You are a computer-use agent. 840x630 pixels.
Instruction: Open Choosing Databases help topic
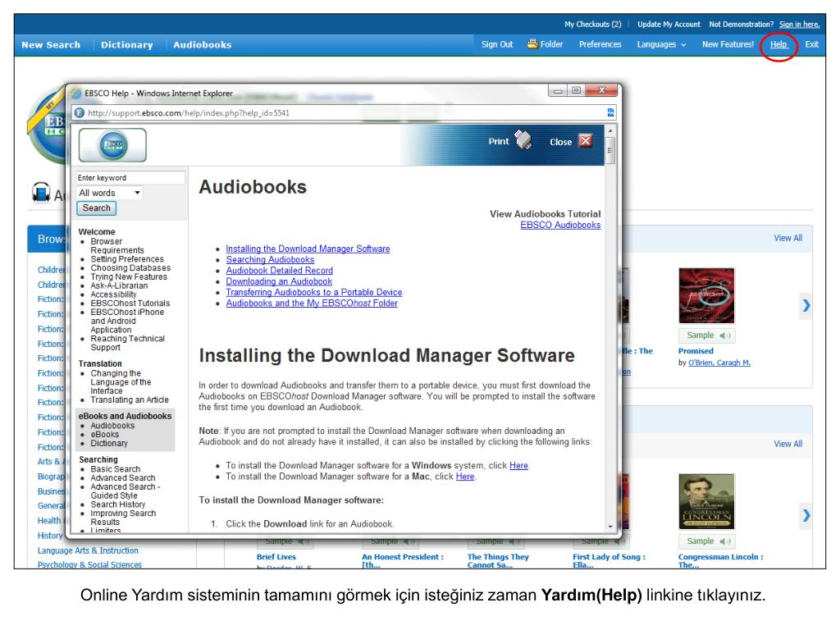pyautogui.click(x=130, y=268)
